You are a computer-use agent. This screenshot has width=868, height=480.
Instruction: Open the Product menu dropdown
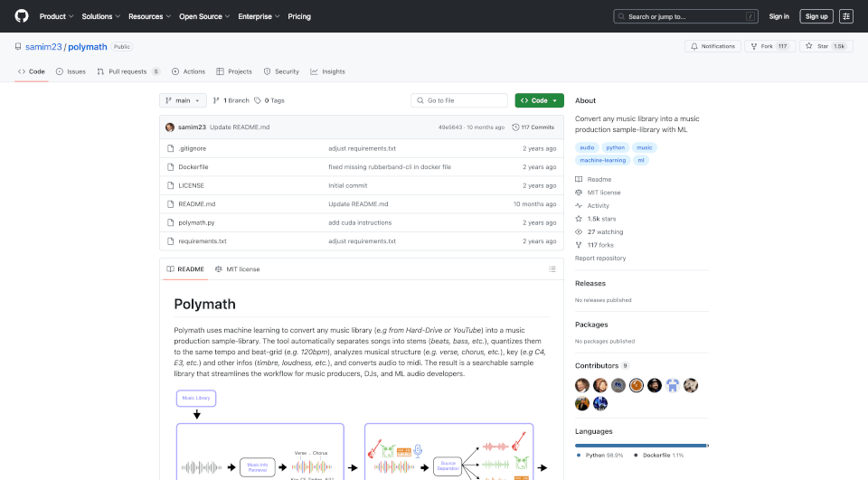[56, 16]
